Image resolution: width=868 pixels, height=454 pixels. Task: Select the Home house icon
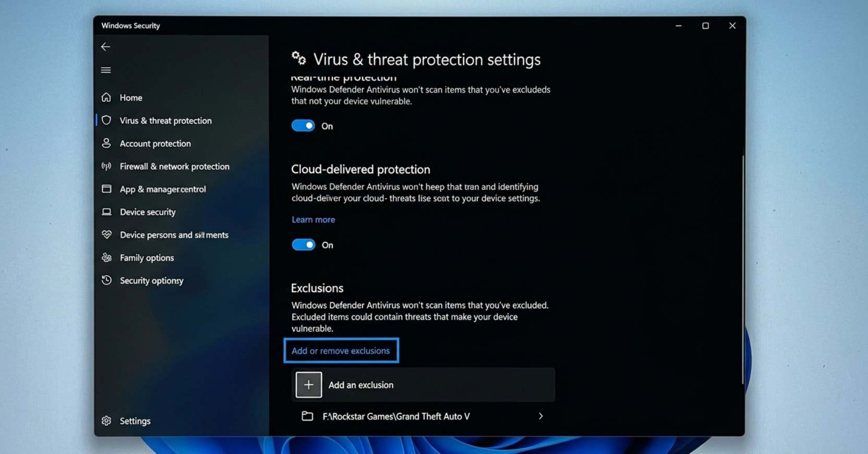[x=106, y=98]
